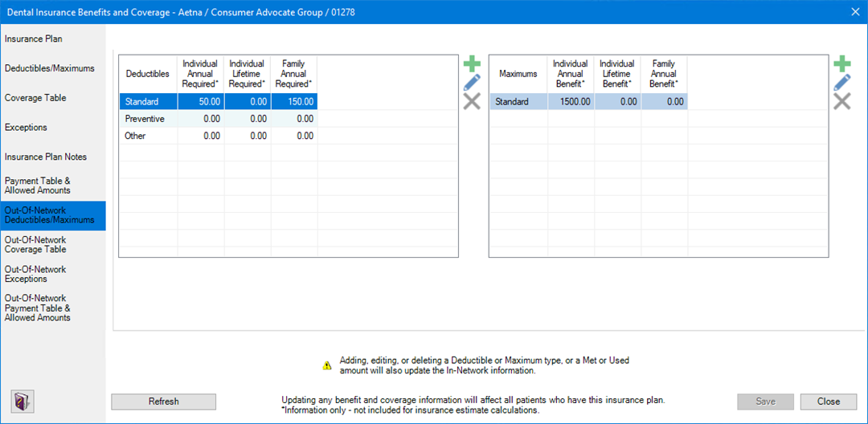
Task: Add a new deductible with green plus
Action: pos(472,64)
